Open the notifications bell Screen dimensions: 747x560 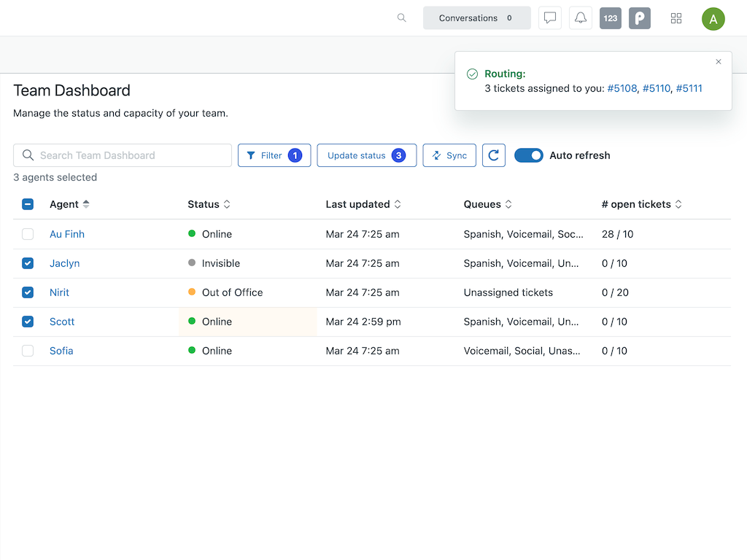tap(580, 17)
